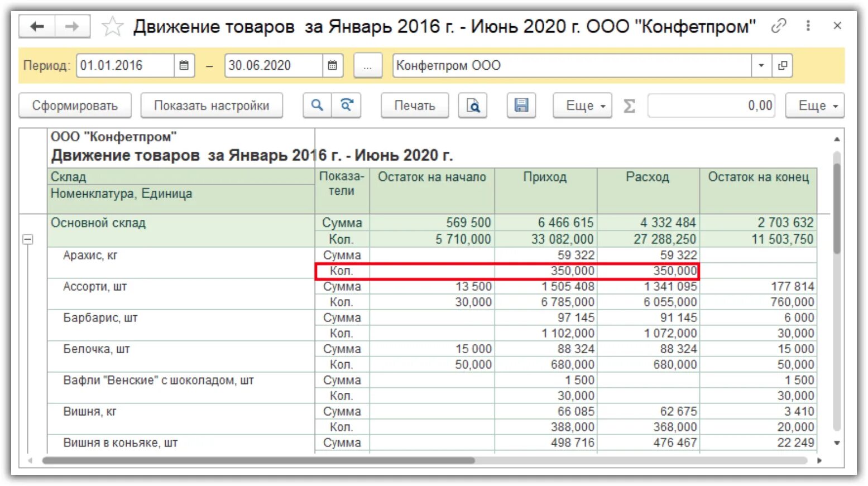Click the Показатели column header

click(x=342, y=190)
